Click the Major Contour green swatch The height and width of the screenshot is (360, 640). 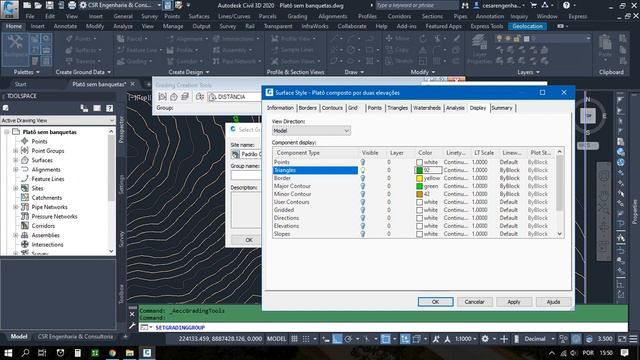click(419, 186)
